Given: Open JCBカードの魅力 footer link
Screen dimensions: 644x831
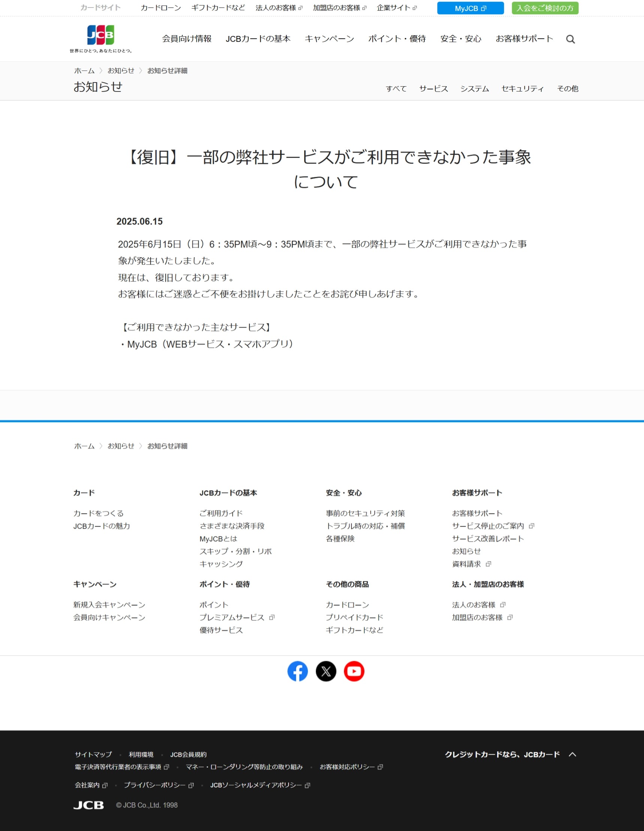Looking at the screenshot, I should click(x=102, y=526).
